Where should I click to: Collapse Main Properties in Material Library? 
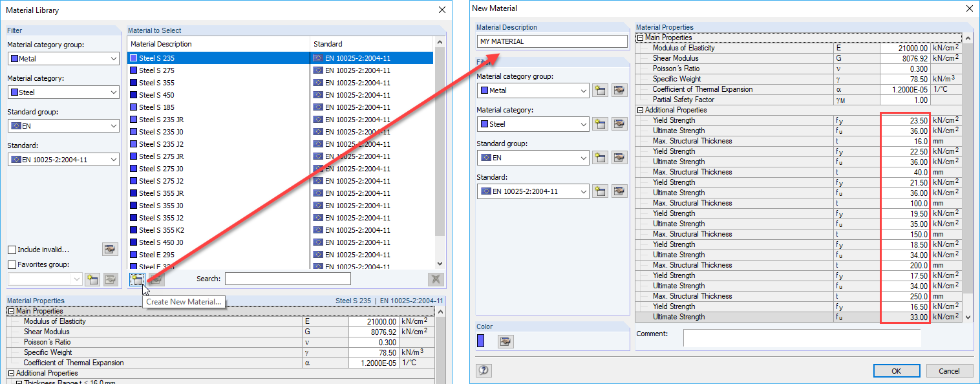12,311
